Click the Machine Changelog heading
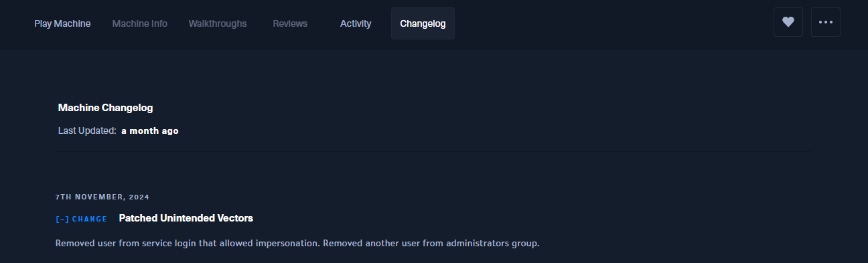 pos(106,108)
